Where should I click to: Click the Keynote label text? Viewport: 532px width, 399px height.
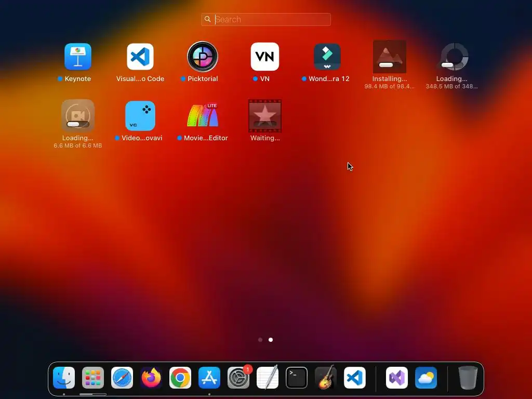(x=78, y=79)
